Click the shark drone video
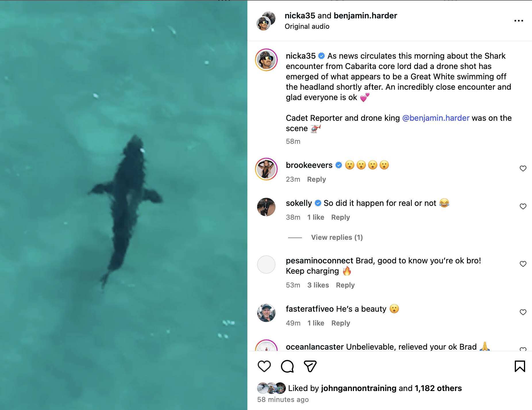The height and width of the screenshot is (410, 532). tap(124, 205)
